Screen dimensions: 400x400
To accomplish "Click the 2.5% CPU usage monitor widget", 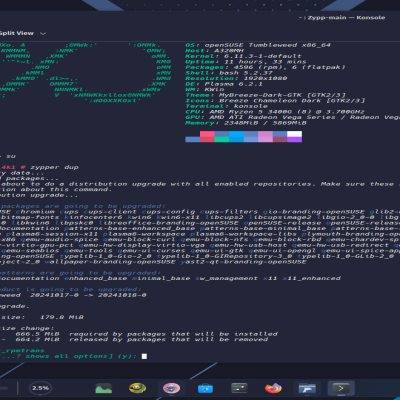I will pos(41,388).
